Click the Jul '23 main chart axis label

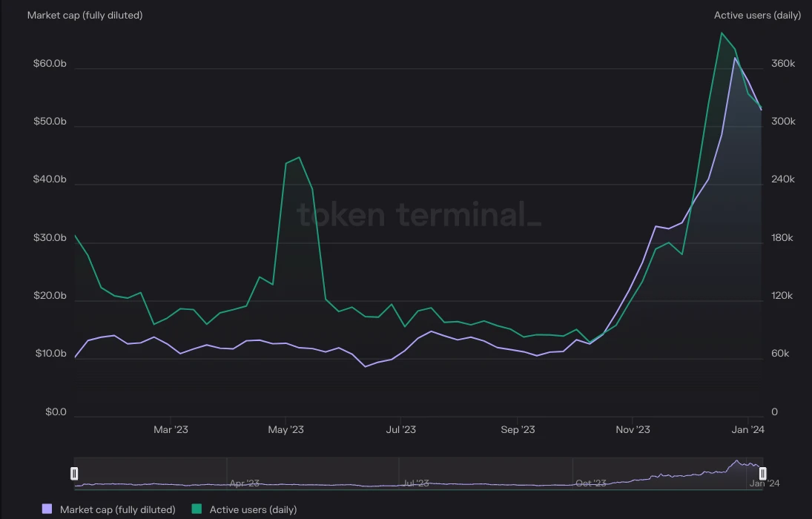coord(400,429)
